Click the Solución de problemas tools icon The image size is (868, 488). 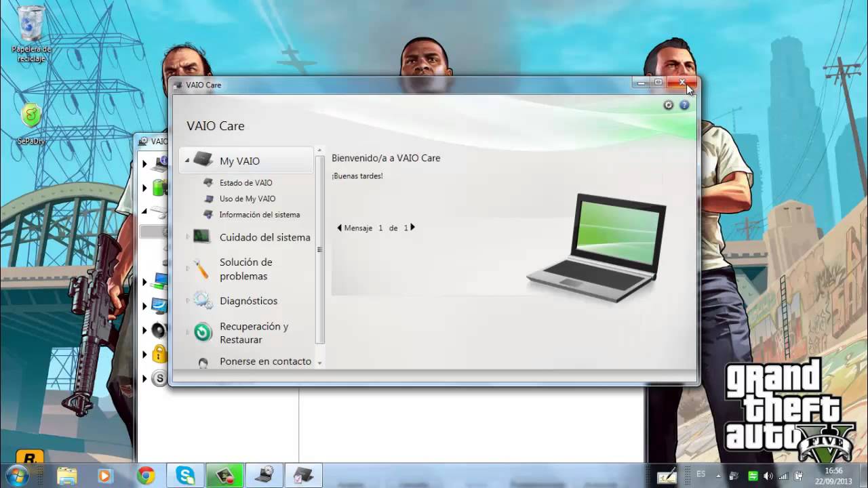[201, 269]
